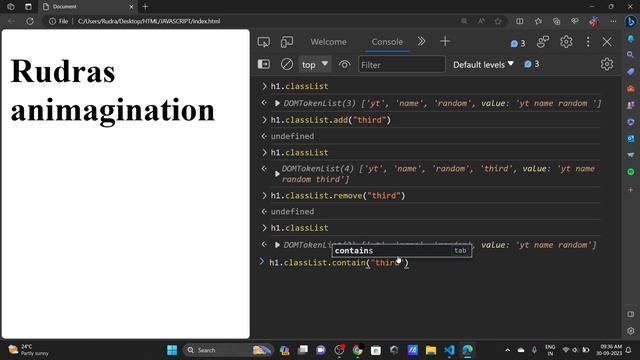
Task: Open the Bing Copilot sidebar button
Action: 631,21
